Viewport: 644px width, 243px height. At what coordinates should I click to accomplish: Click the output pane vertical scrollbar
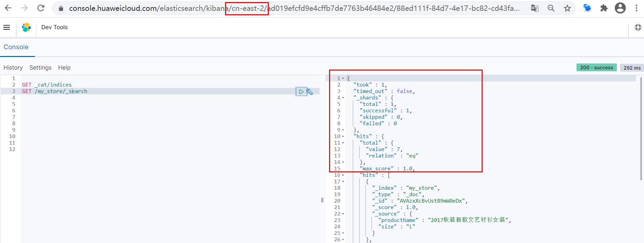pyautogui.click(x=641, y=129)
